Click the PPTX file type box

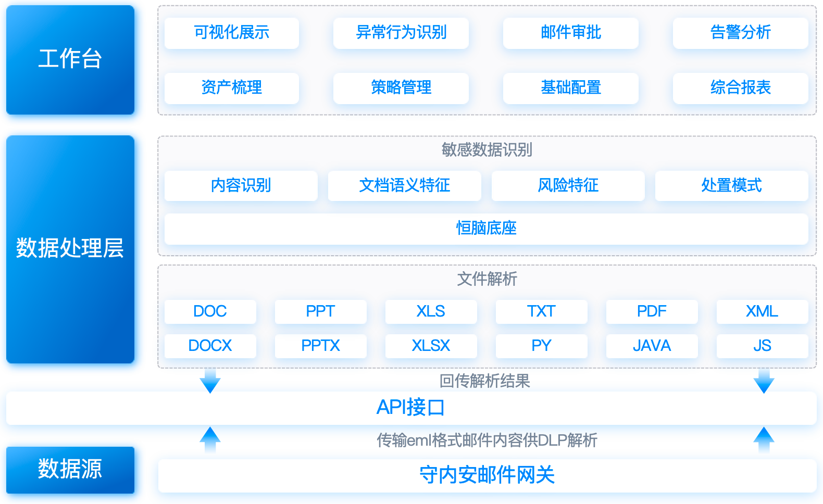[321, 346]
